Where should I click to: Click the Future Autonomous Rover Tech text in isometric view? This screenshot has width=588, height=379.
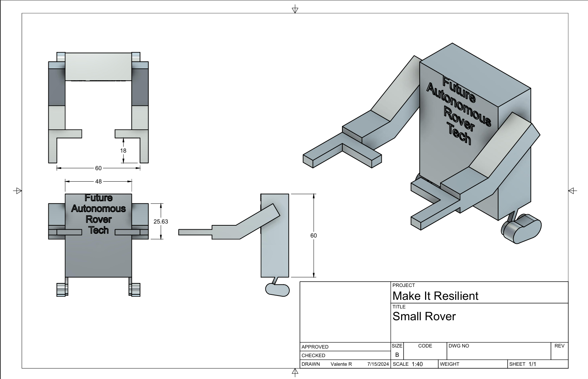(459, 110)
